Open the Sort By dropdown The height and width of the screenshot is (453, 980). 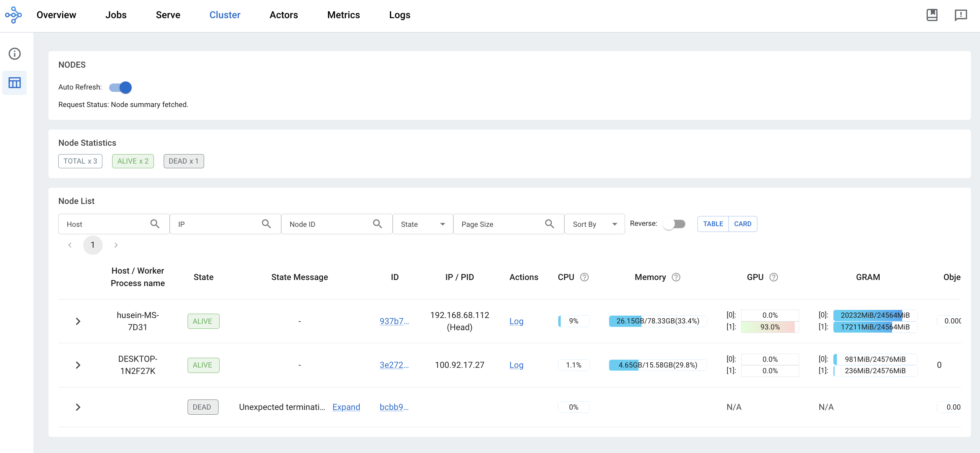click(x=594, y=224)
